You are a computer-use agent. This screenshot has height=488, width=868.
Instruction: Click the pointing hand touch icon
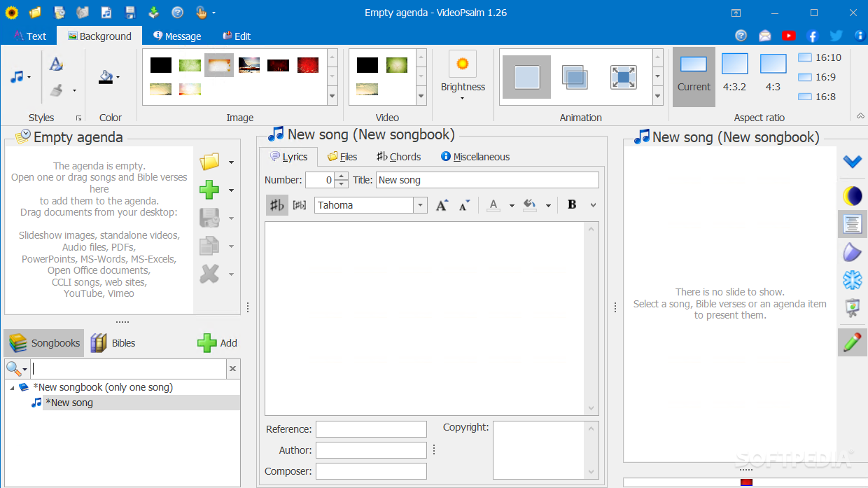point(201,12)
